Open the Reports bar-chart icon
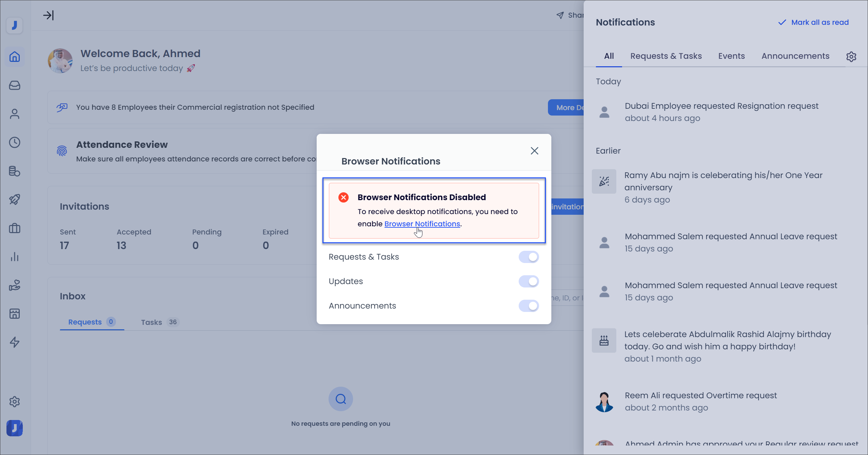This screenshot has width=868, height=455. click(15, 257)
